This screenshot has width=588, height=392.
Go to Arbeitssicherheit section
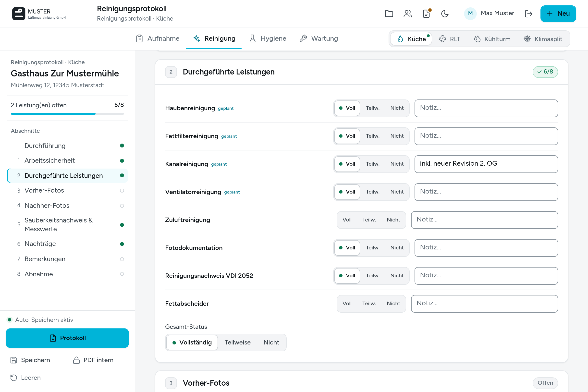tap(67, 160)
